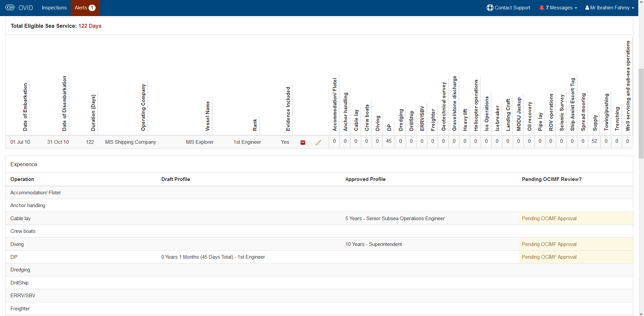Select the Crew boats operation row
Viewport: 644px width, 316px height.
click(x=319, y=231)
